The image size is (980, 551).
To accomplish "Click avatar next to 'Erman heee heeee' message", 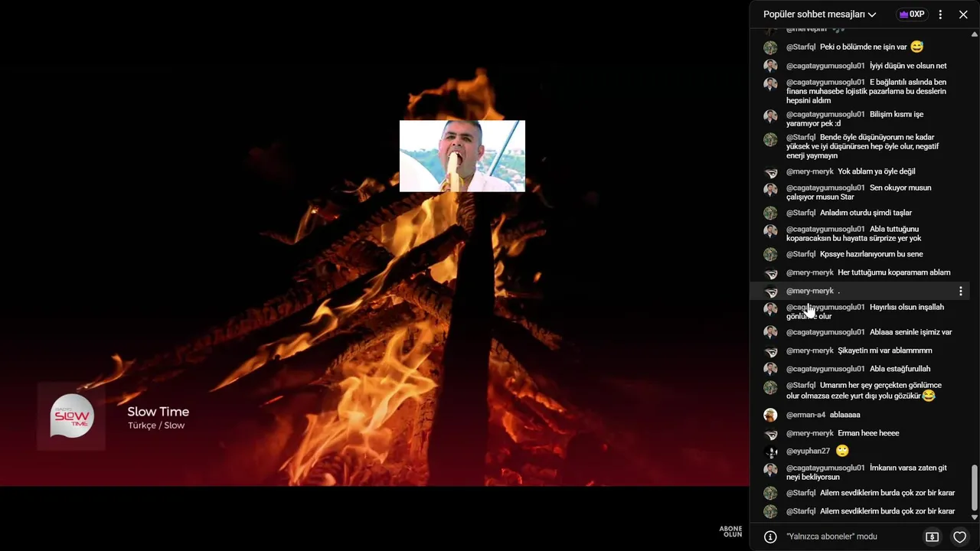I will 770,435.
